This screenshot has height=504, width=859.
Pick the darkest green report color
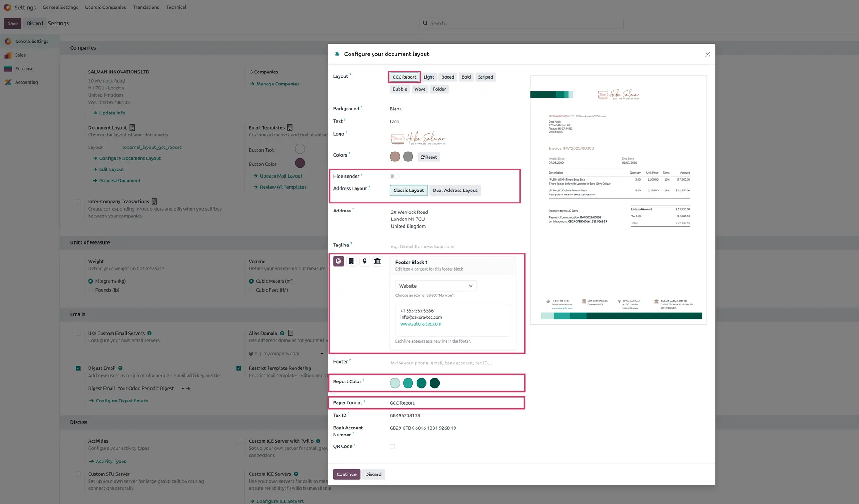tap(435, 383)
